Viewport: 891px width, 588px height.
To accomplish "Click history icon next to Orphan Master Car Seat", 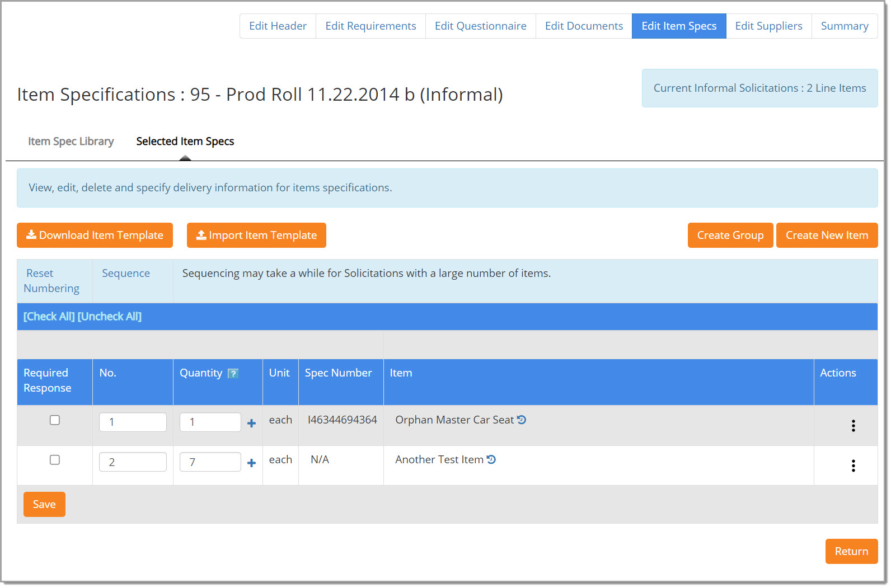I will (522, 420).
